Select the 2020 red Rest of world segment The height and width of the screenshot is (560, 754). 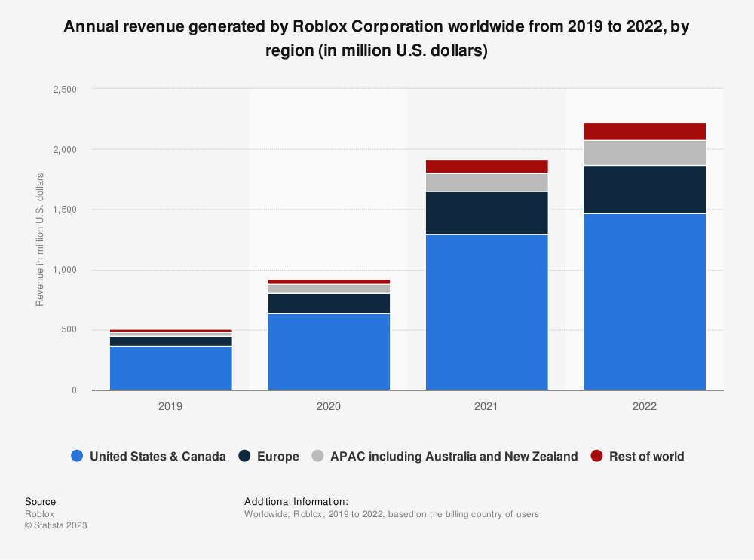pos(329,282)
